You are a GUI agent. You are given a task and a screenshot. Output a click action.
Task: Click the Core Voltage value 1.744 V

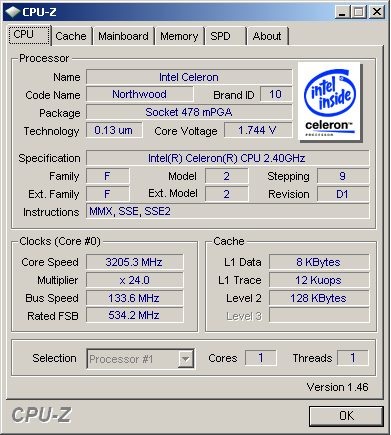[x=258, y=130]
